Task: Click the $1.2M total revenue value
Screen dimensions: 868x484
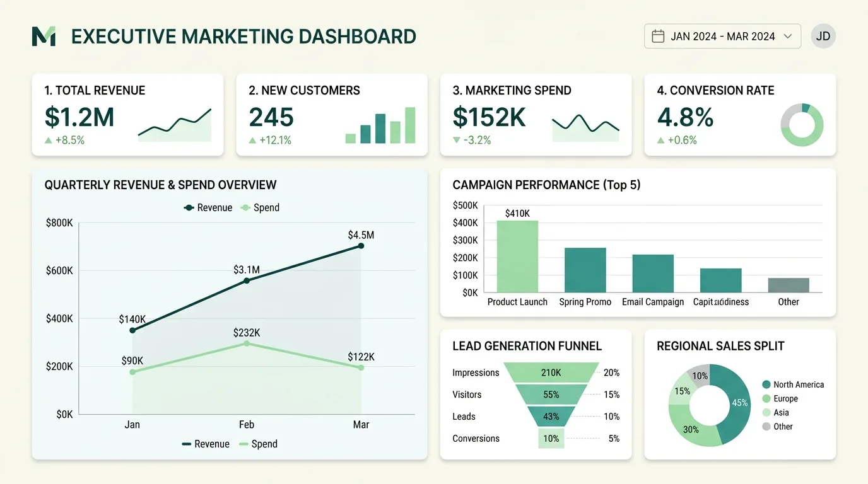Action: (x=79, y=117)
